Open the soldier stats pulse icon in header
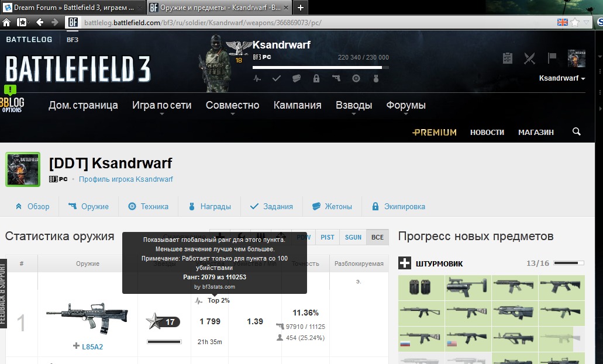 click(257, 78)
